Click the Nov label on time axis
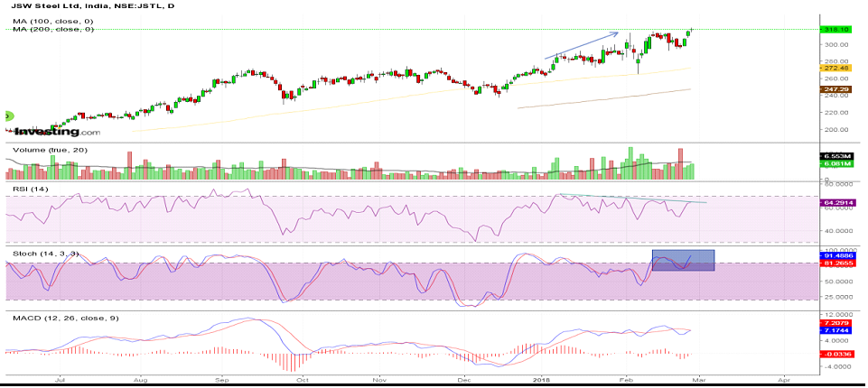This screenshot has width=868, height=388. [x=378, y=380]
